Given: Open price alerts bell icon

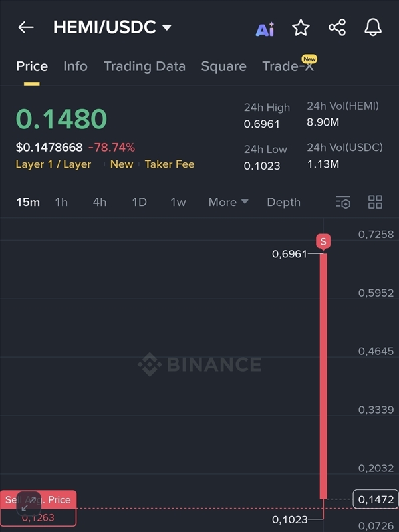Looking at the screenshot, I should [x=373, y=27].
